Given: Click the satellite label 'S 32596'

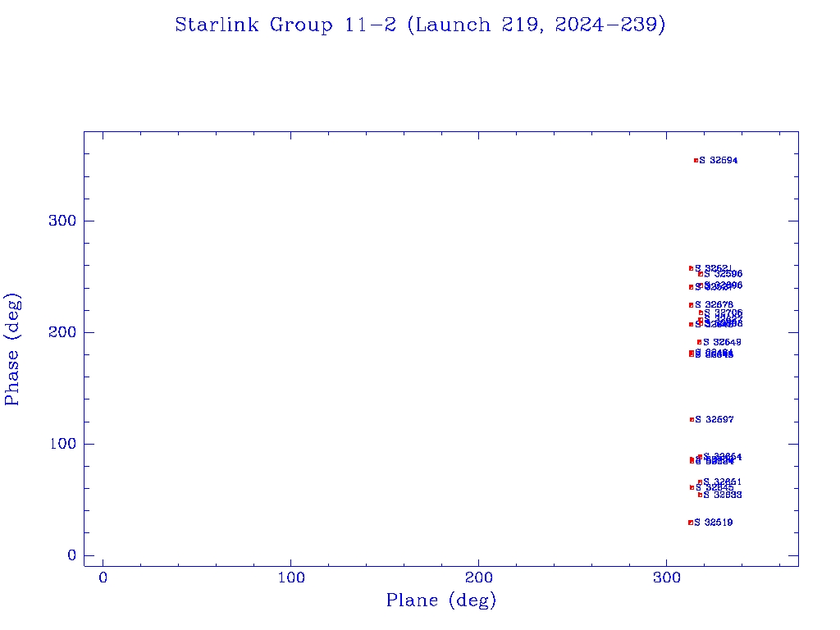Looking at the screenshot, I should pos(724,274).
